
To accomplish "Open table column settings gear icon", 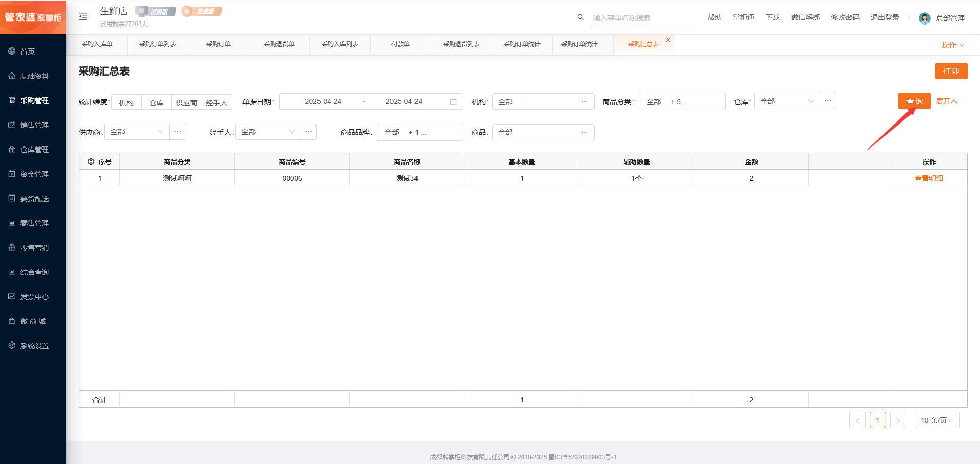I will (x=91, y=162).
